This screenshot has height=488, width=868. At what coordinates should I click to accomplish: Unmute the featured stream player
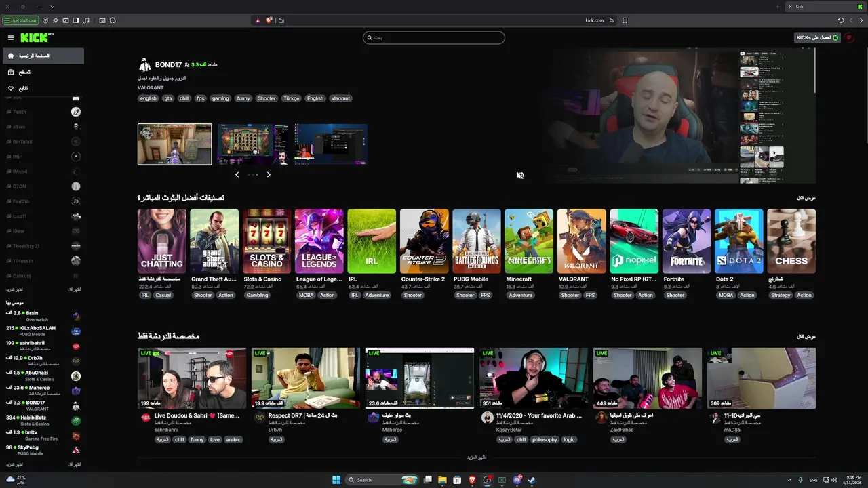pos(520,175)
